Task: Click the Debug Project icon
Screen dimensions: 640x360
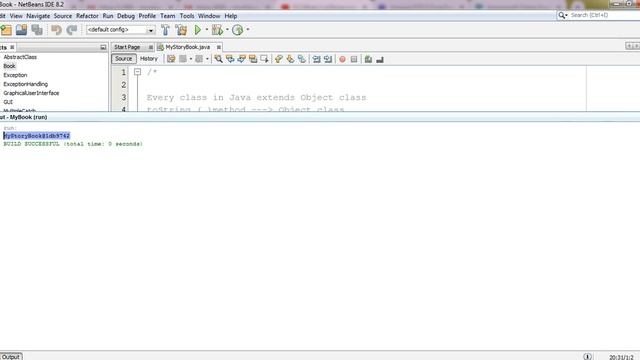Action: (217, 30)
